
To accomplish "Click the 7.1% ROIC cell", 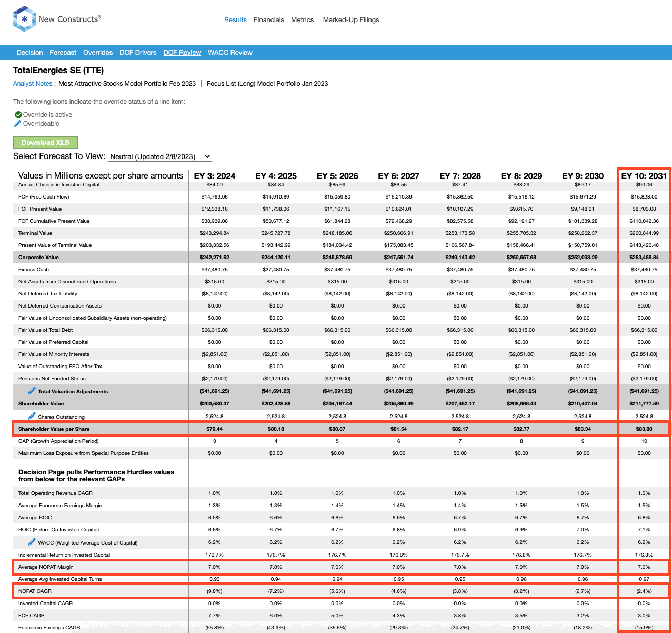I will pos(644,530).
